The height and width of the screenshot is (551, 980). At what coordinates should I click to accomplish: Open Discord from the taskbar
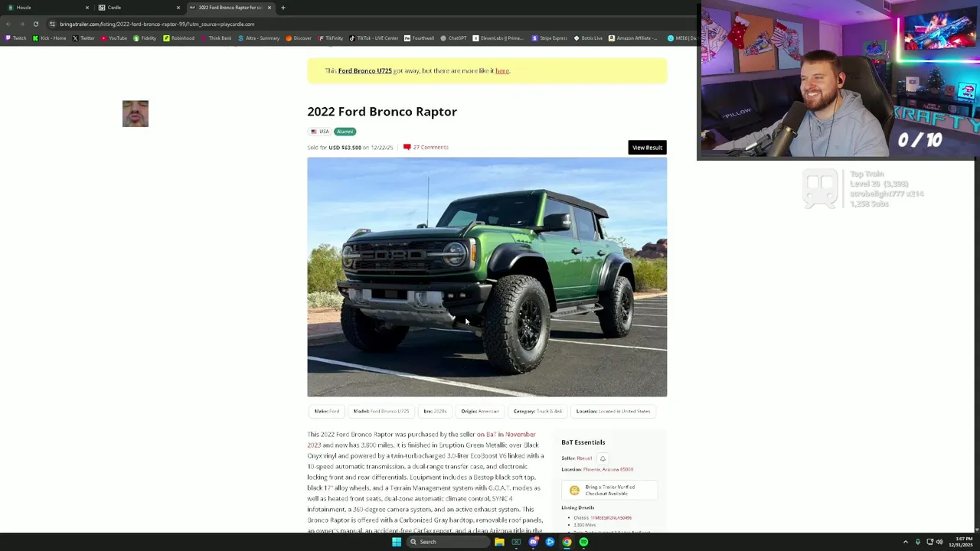(533, 542)
